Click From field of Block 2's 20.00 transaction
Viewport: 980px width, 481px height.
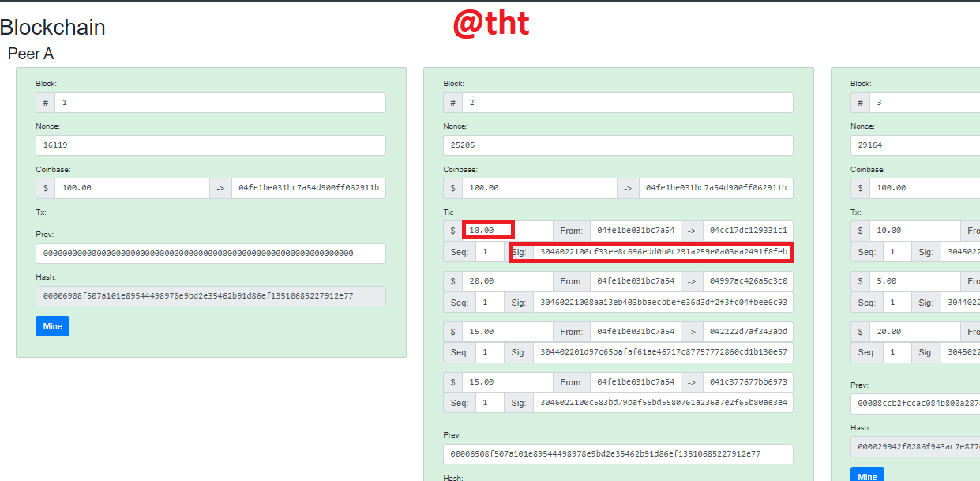636,281
